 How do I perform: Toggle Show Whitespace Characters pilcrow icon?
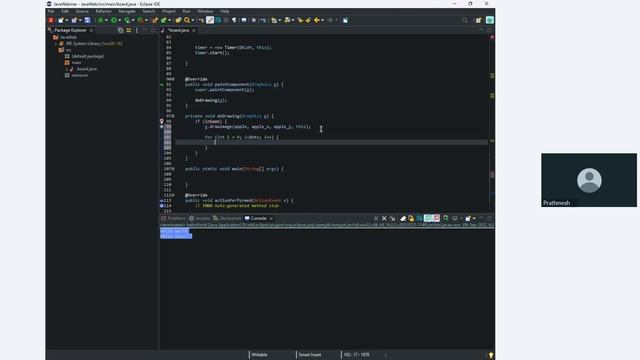234,20
